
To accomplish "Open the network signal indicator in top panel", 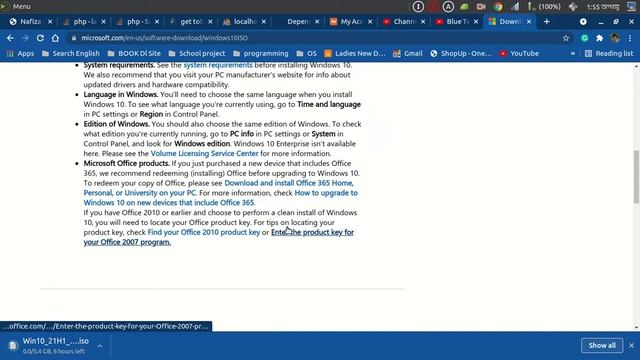I will coord(515,7).
